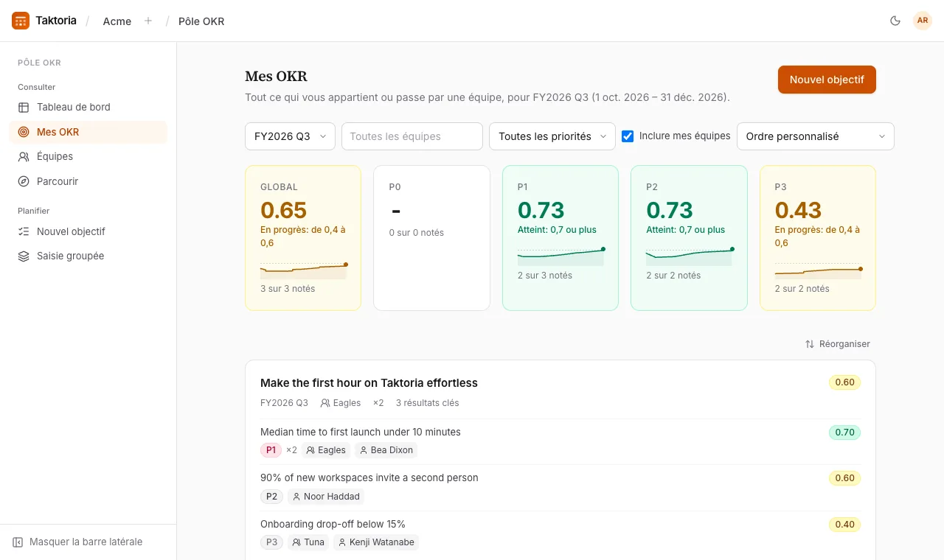Screen dimensions: 944x560
Task: Open the Make the first hour objective title
Action: point(369,383)
